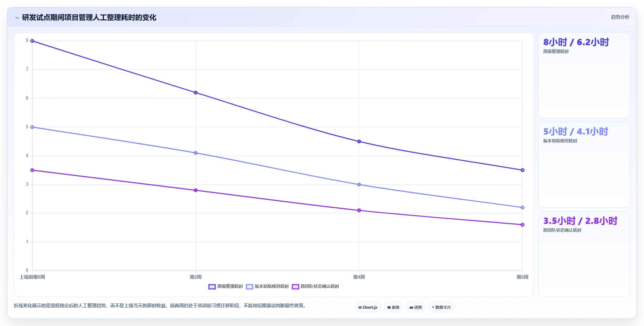The width and height of the screenshot is (644, 326).
Task: Pick the 跨团队状态确认耗时 point at 第4周
Action: [x=359, y=211]
